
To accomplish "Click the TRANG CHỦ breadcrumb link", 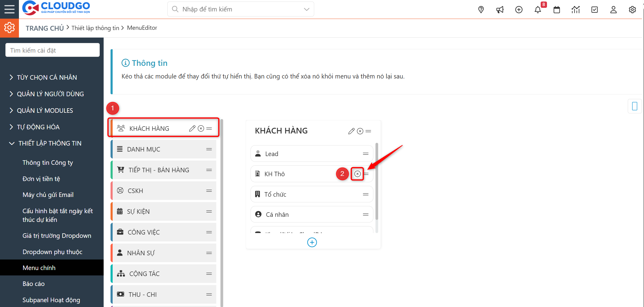I will tap(44, 28).
